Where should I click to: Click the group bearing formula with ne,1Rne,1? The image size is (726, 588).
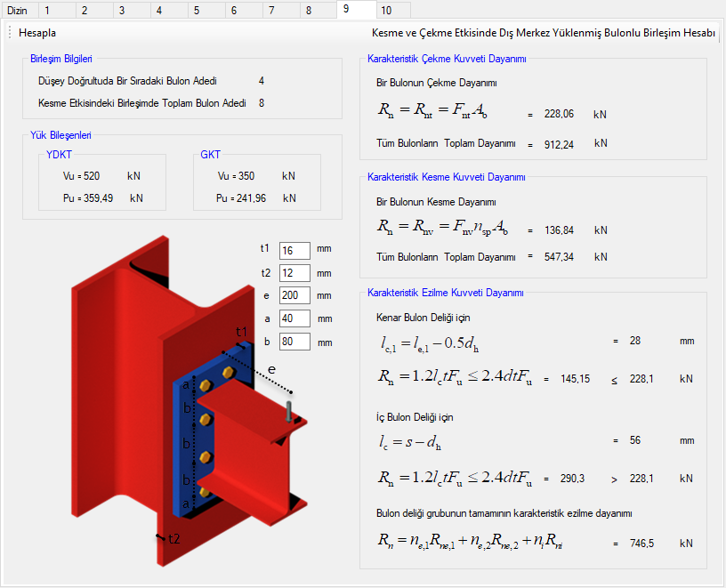(x=470, y=540)
